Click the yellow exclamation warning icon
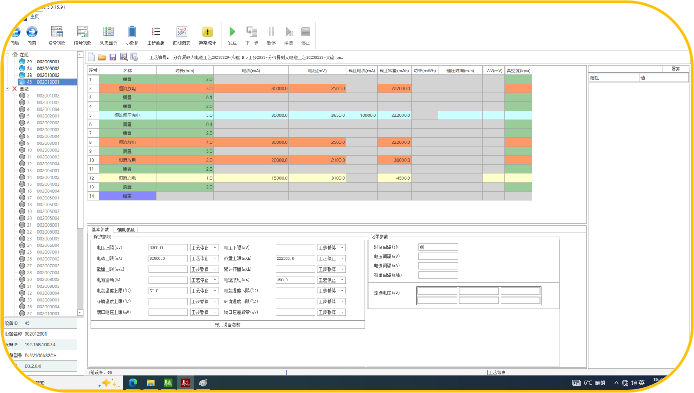Viewport: 694px width, 393px height. (207, 32)
